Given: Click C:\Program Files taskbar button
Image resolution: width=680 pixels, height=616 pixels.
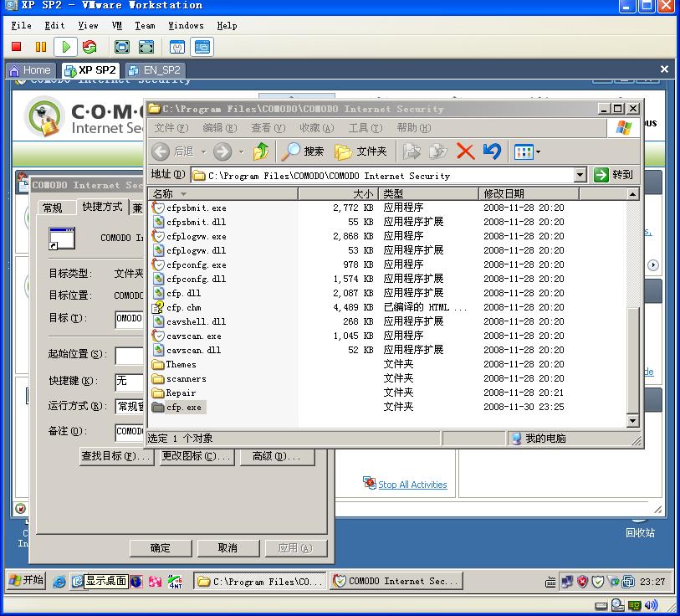Looking at the screenshot, I should 260,582.
